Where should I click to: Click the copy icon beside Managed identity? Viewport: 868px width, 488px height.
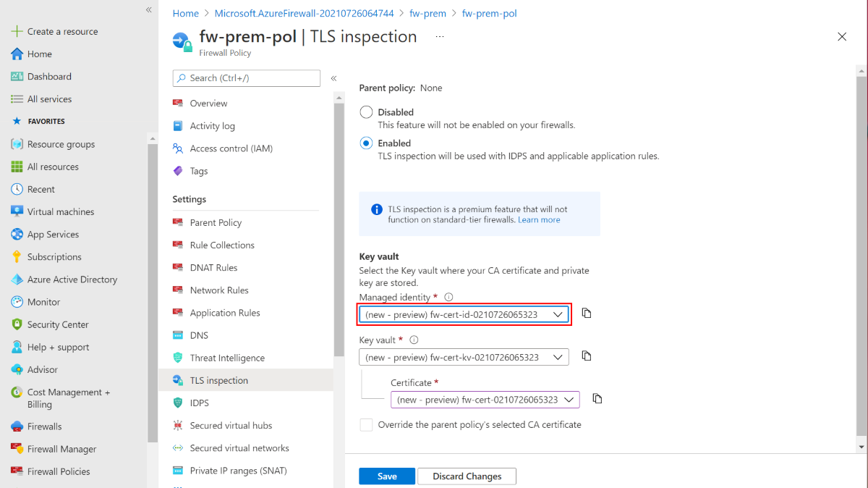(x=587, y=314)
